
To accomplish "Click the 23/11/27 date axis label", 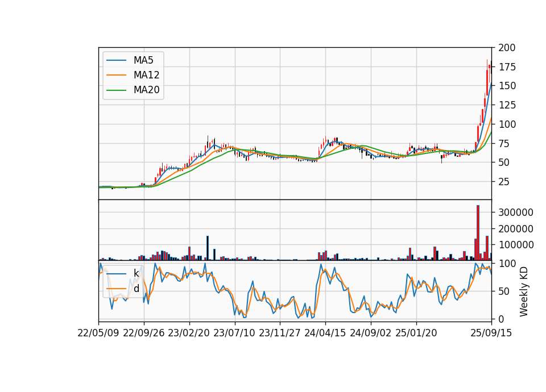I will tap(280, 333).
